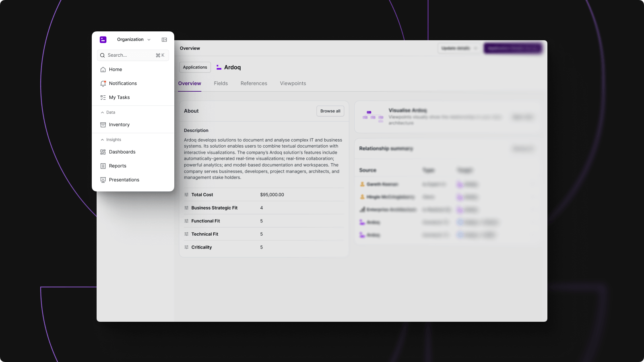This screenshot has width=644, height=362.
Task: Collapse the Data section
Action: (x=108, y=112)
